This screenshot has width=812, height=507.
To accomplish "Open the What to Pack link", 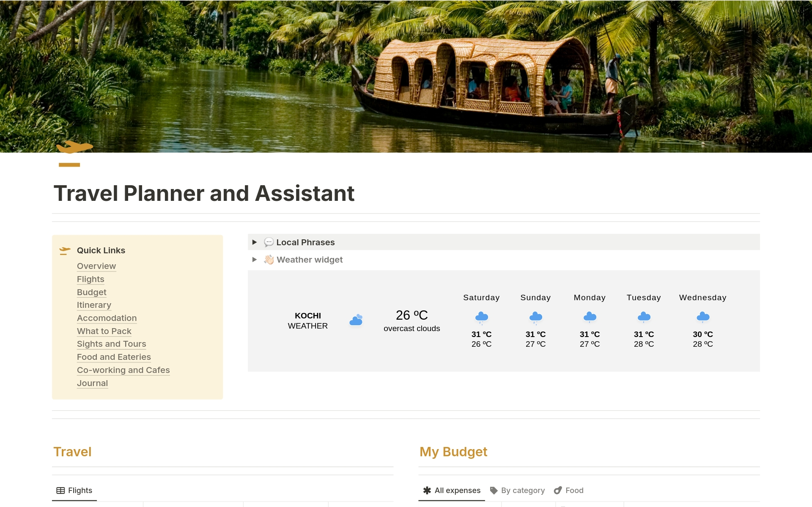I will pos(104,331).
